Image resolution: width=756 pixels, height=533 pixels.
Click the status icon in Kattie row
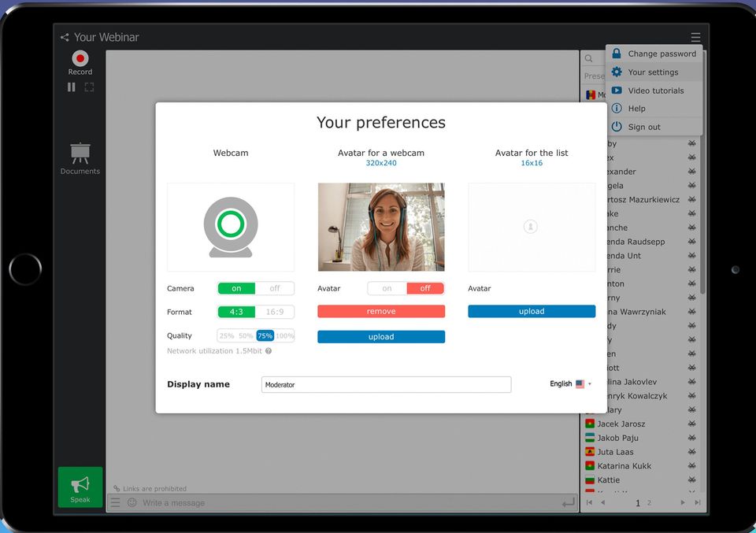pyautogui.click(x=692, y=479)
